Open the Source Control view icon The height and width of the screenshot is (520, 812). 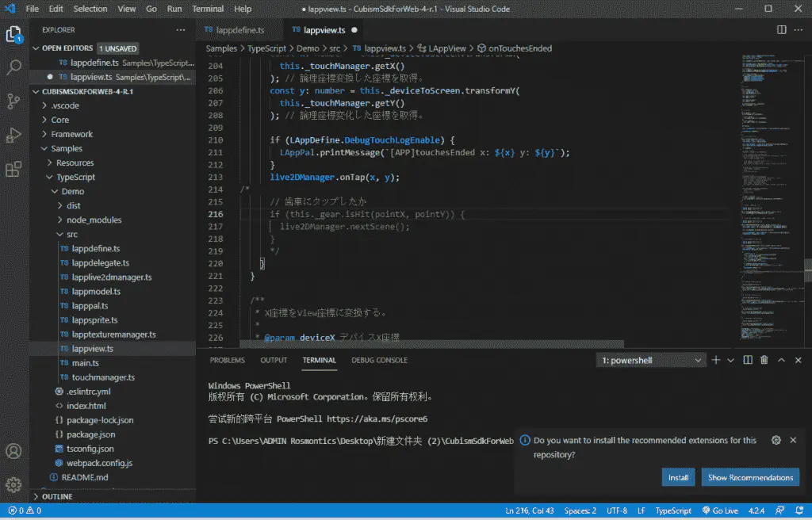[13, 101]
